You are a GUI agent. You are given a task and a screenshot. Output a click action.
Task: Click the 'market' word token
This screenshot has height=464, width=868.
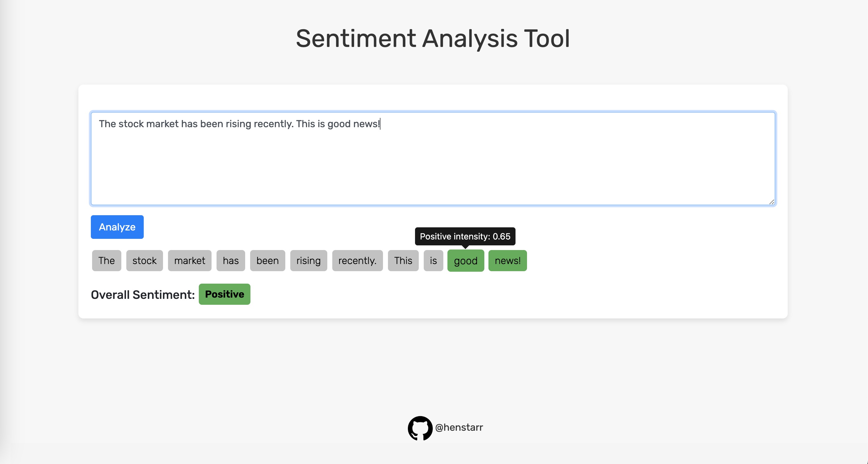click(x=190, y=261)
